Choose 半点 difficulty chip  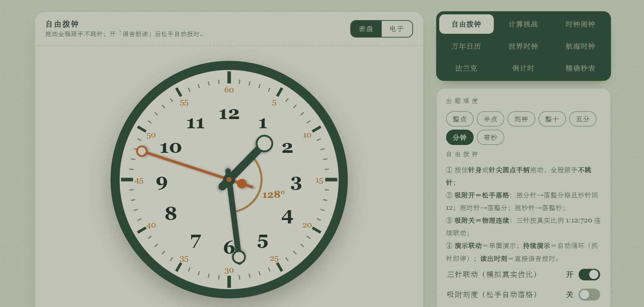[x=490, y=119]
